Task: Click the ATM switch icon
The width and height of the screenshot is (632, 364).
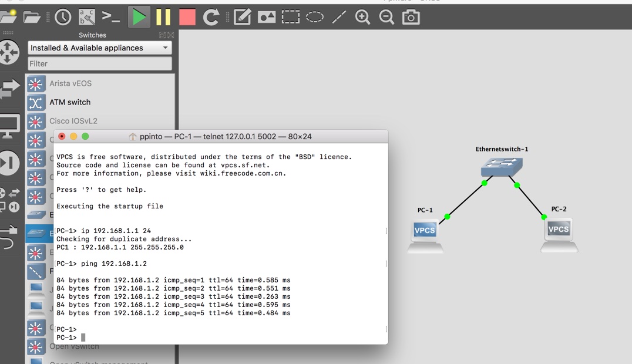Action: pyautogui.click(x=36, y=103)
